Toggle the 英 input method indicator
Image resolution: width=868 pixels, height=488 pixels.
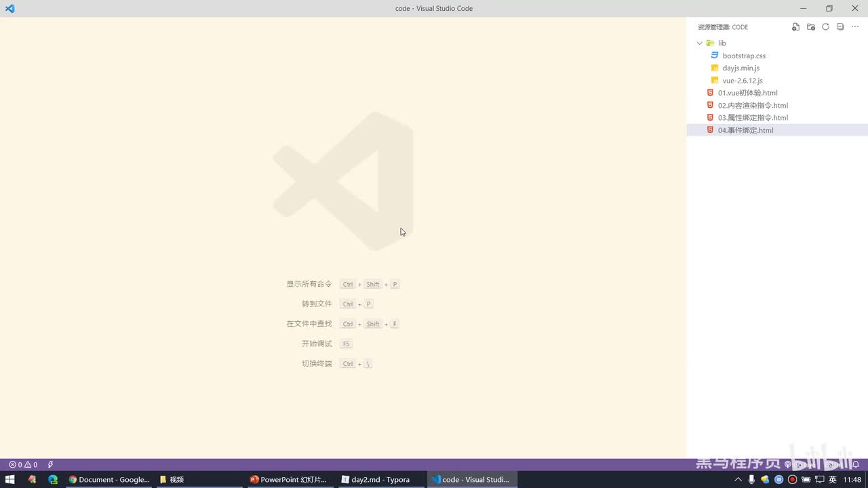click(833, 479)
